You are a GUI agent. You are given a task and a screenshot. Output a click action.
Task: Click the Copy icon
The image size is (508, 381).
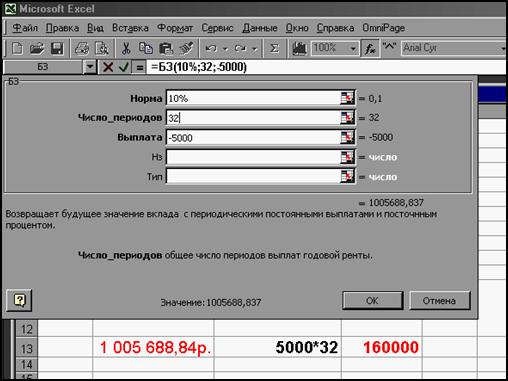coord(146,49)
